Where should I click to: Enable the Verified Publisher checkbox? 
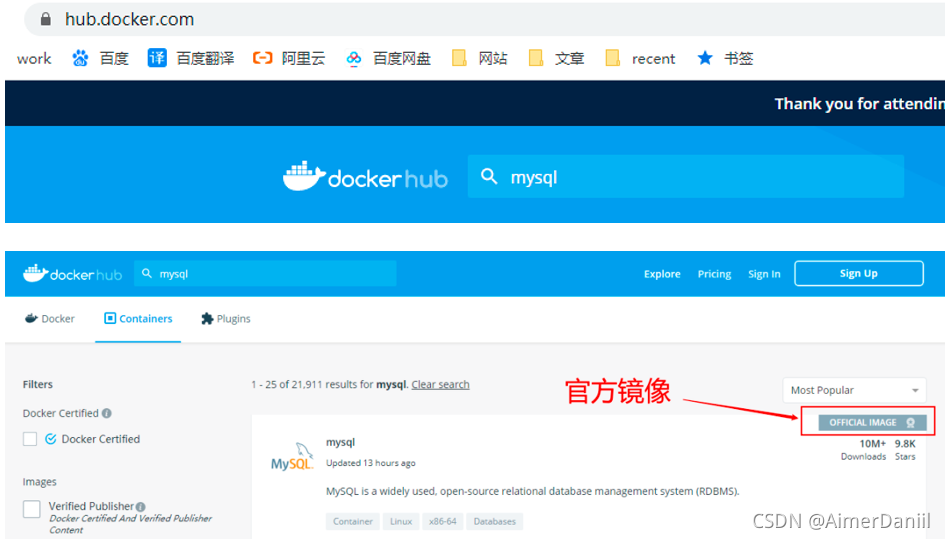point(31,509)
